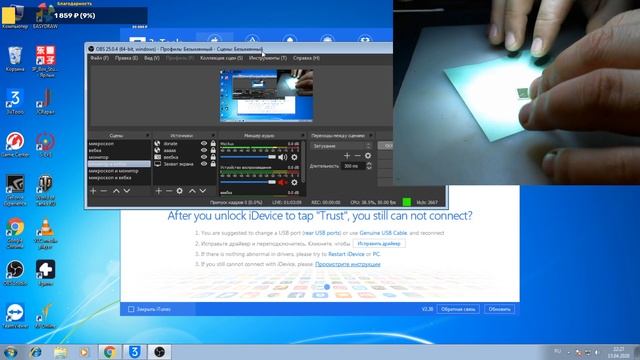Unlock the Захват экрана source with its lock icon
This screenshot has width=640, height=360.
pos(213,164)
